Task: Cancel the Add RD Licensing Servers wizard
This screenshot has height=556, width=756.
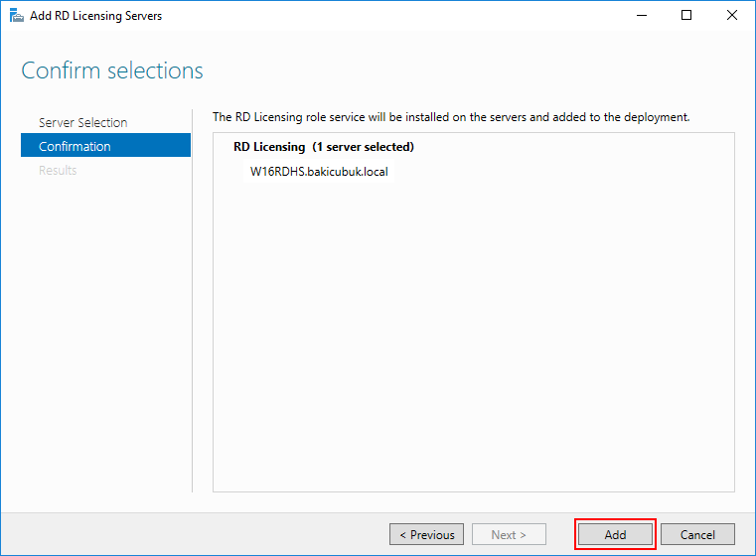Action: tap(697, 534)
